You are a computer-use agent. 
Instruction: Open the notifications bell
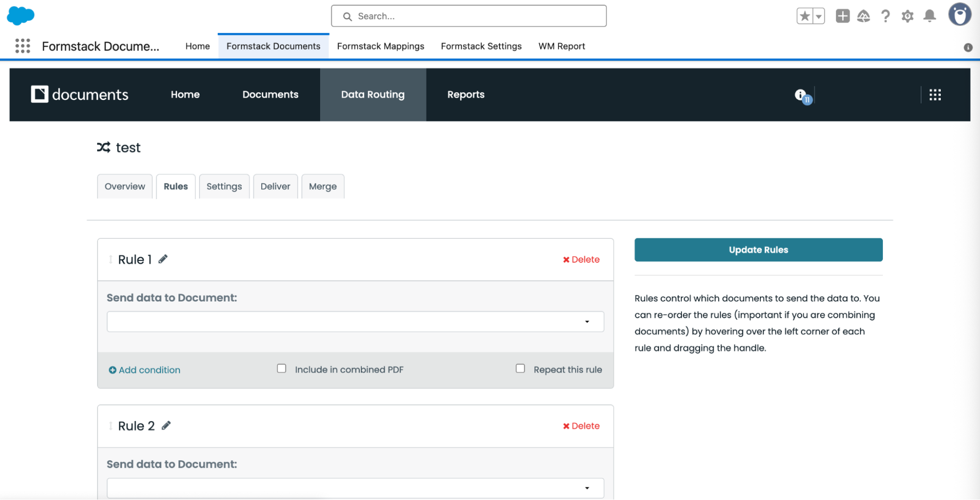click(x=929, y=16)
